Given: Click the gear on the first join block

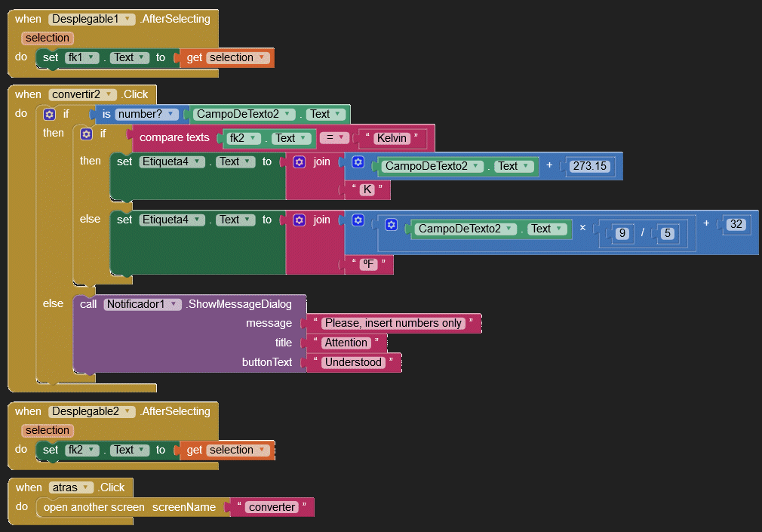Looking at the screenshot, I should pos(299,162).
